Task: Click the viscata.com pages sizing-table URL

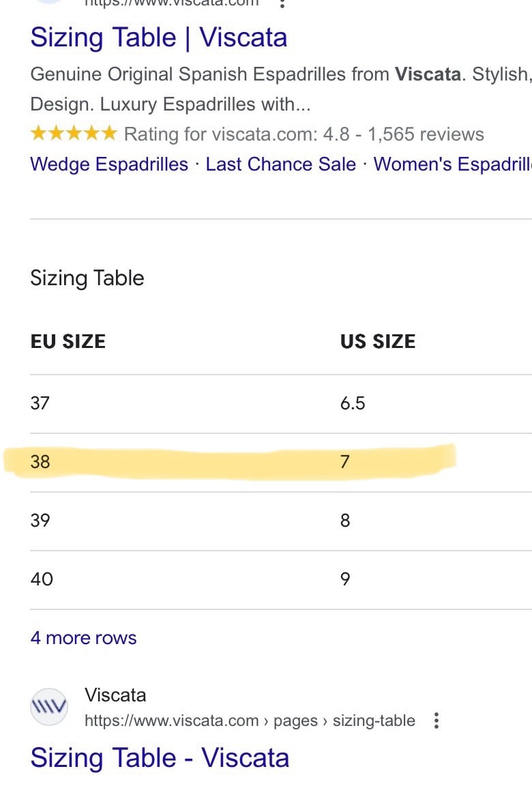Action: click(250, 721)
